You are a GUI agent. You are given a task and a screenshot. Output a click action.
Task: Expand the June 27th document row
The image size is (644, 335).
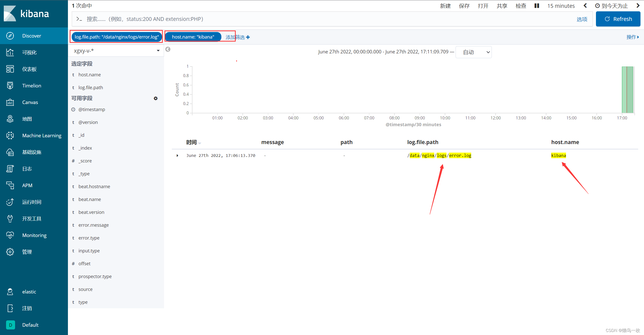click(x=177, y=156)
